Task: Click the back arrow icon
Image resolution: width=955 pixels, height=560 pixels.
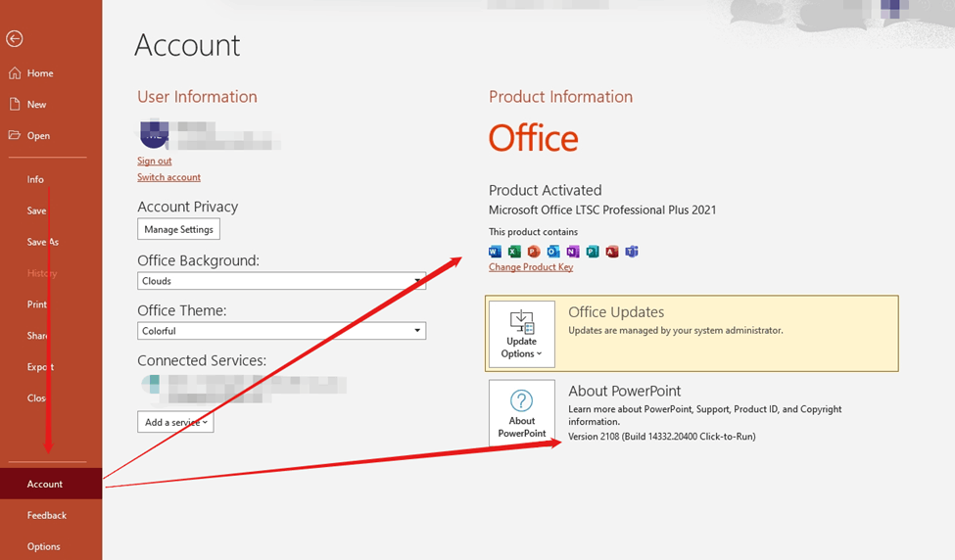Action: point(15,39)
